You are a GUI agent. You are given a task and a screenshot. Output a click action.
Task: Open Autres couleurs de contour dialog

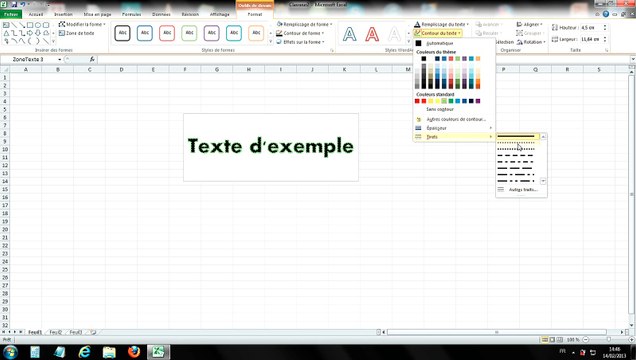click(454, 119)
